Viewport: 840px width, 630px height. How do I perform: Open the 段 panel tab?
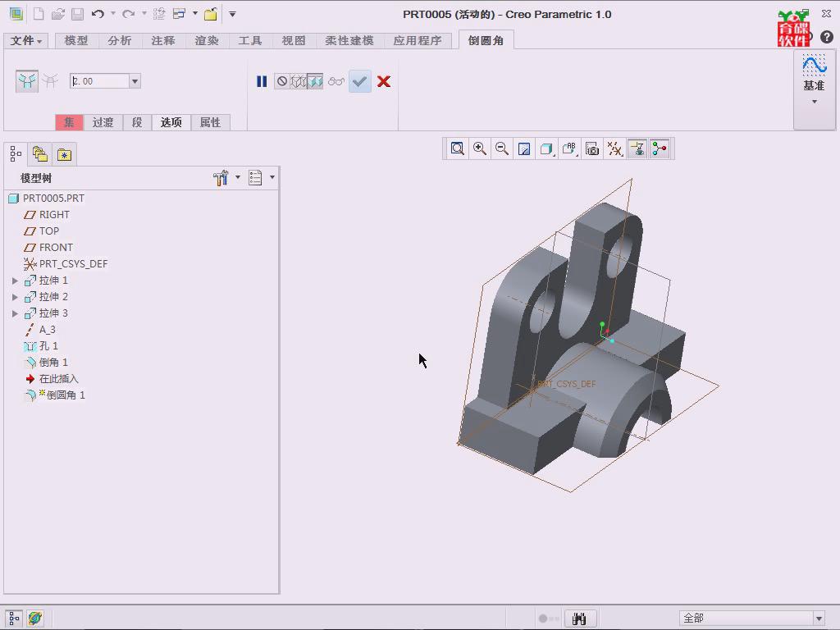(x=137, y=122)
